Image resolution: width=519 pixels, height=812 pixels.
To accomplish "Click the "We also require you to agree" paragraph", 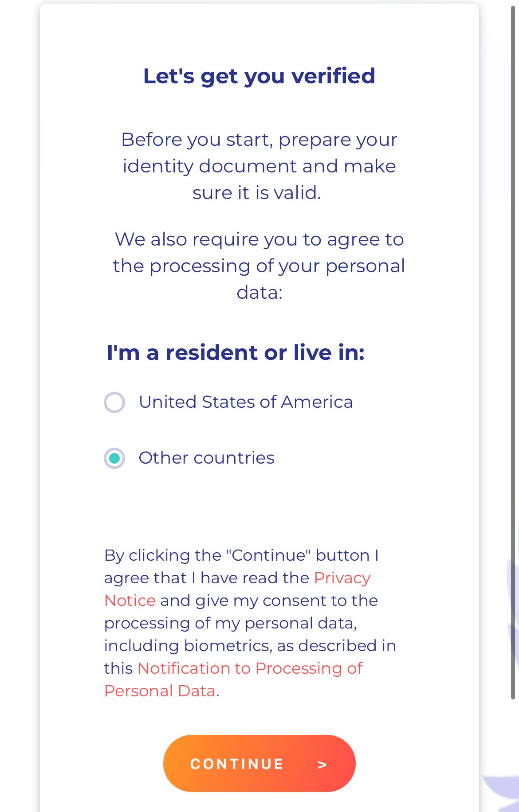I will [259, 266].
